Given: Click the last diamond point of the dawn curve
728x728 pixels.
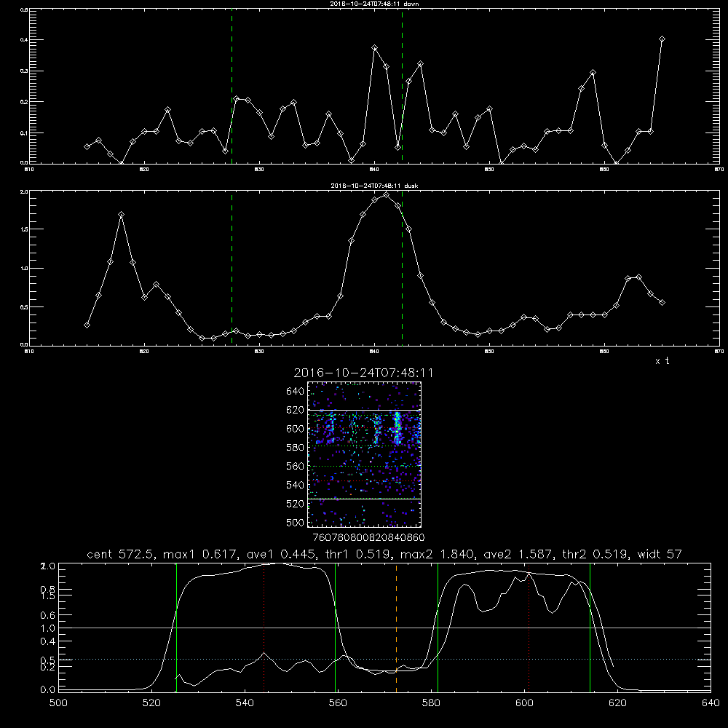Looking at the screenshot, I should coord(662,39).
